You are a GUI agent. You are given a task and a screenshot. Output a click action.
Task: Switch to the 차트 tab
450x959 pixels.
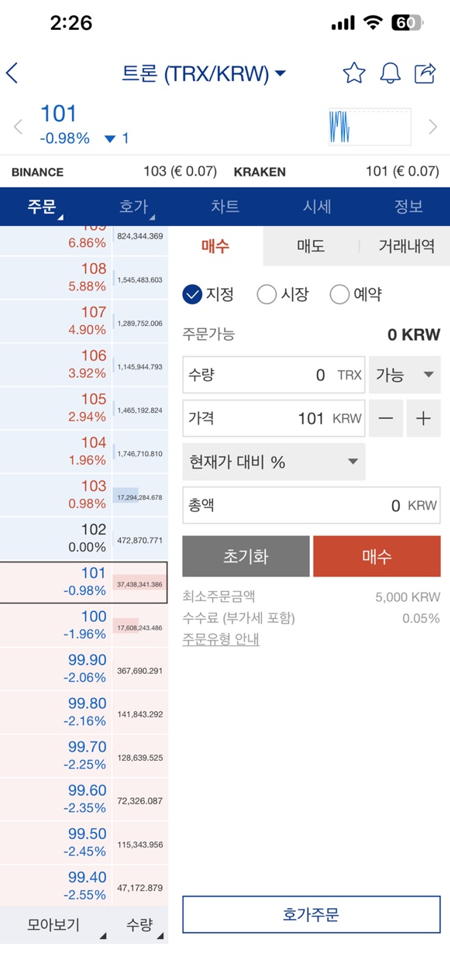[x=224, y=207]
